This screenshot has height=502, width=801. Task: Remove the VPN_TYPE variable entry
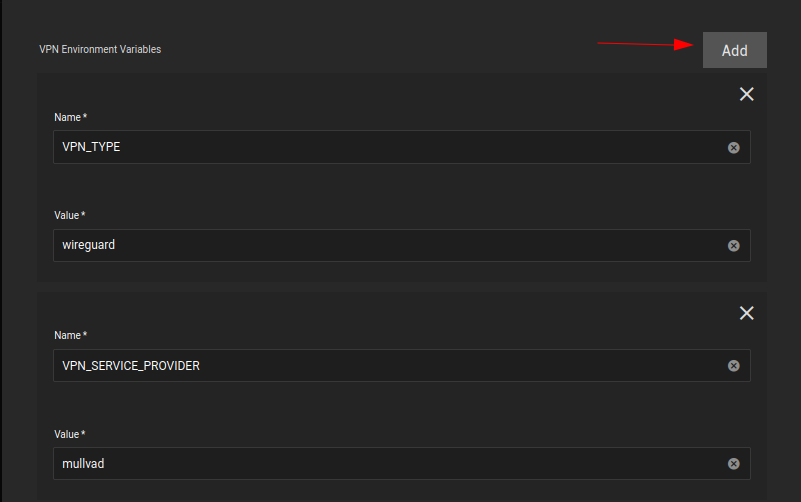[746, 94]
